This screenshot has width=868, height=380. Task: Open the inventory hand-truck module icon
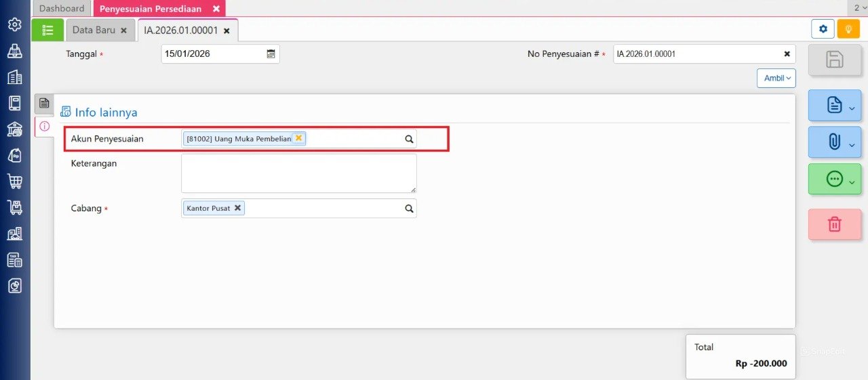pyautogui.click(x=14, y=207)
